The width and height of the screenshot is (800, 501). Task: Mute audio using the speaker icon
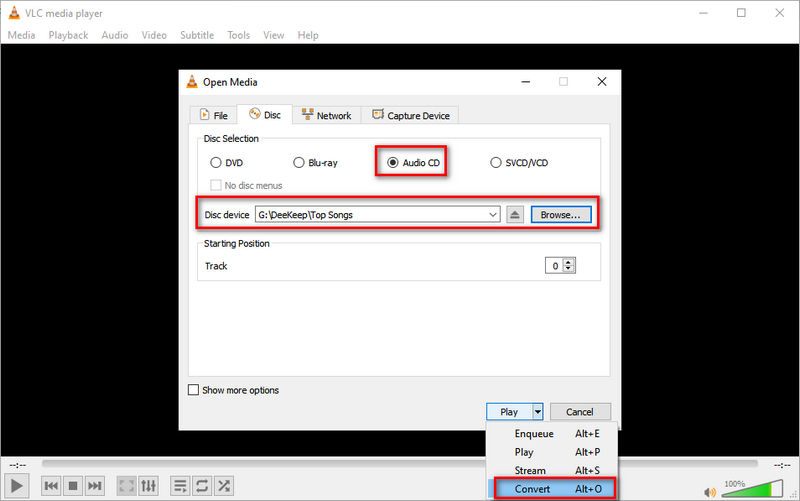click(x=710, y=492)
